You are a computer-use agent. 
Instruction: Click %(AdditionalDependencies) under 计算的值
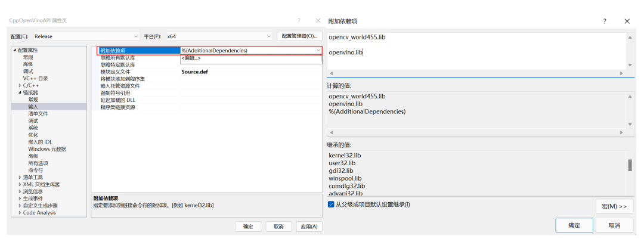pyautogui.click(x=367, y=111)
